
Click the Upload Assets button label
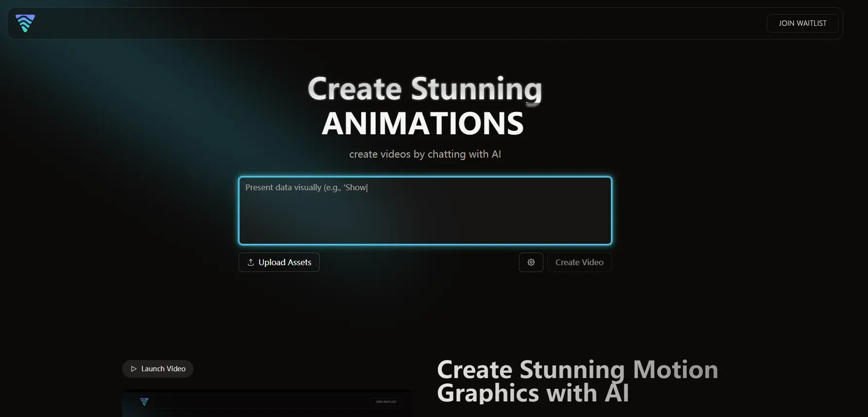pos(285,262)
